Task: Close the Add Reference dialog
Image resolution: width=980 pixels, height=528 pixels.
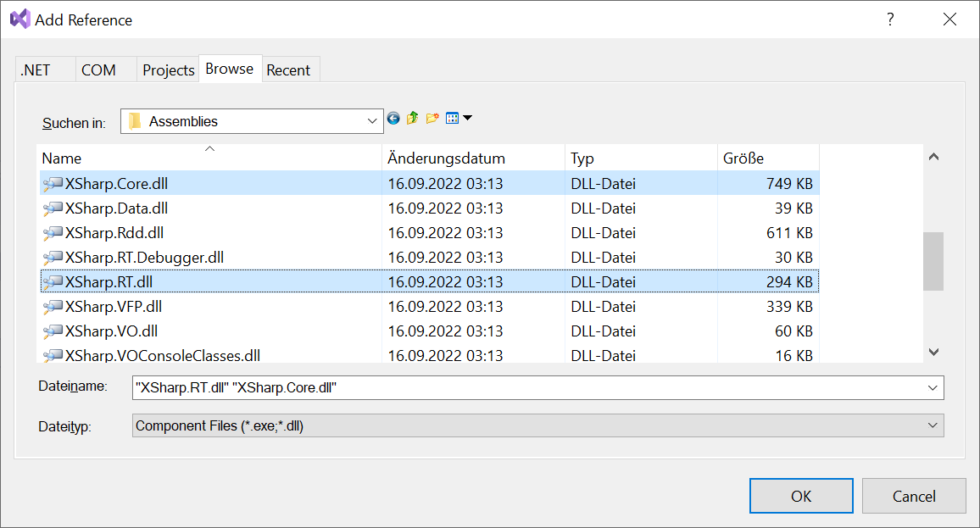Action: click(949, 19)
